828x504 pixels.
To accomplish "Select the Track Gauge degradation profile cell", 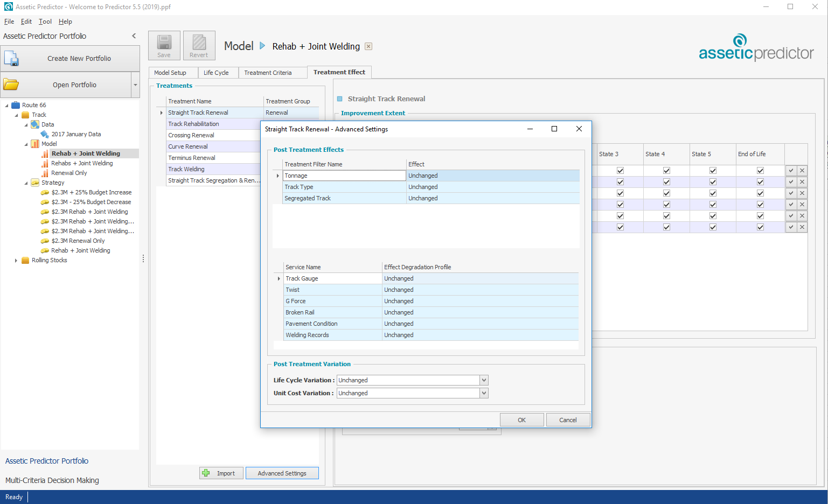I will (x=480, y=278).
